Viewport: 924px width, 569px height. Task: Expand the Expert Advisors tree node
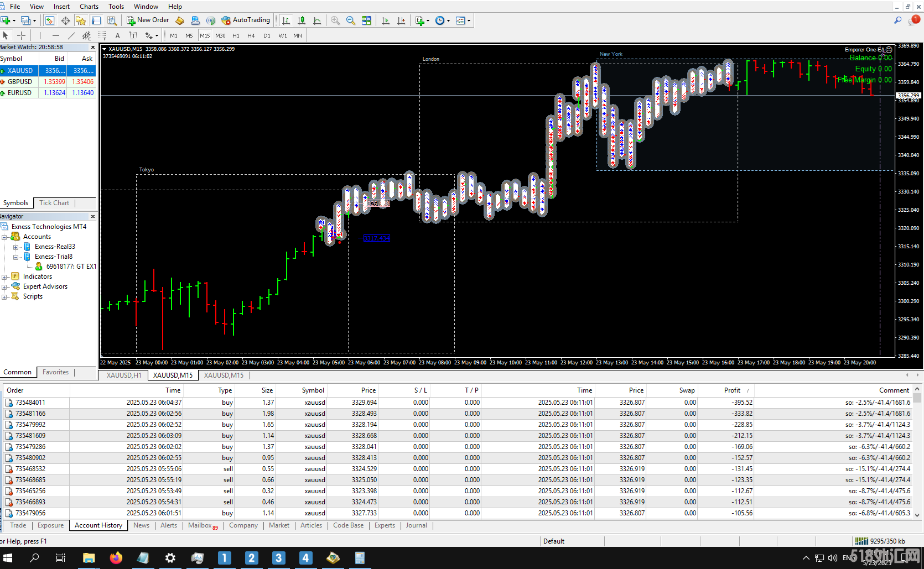pos(4,286)
